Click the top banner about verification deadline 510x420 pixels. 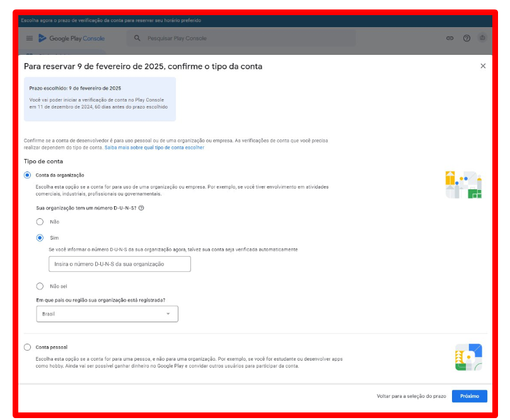pos(252,20)
